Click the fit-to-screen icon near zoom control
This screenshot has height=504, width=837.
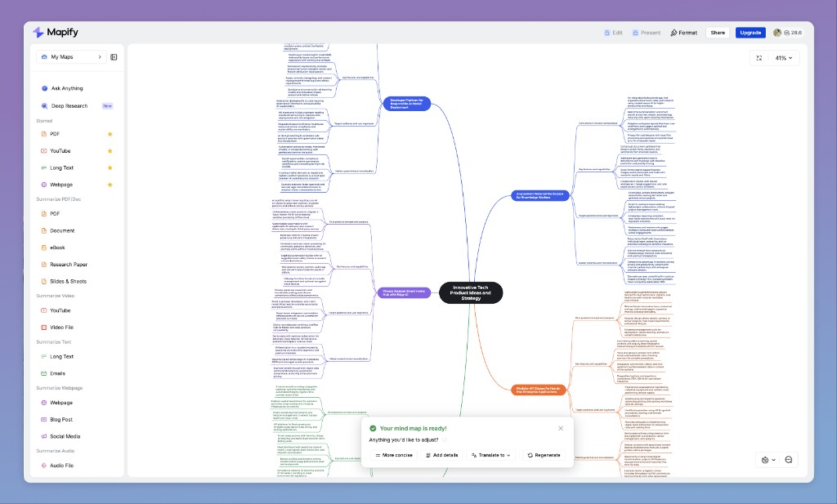(759, 58)
